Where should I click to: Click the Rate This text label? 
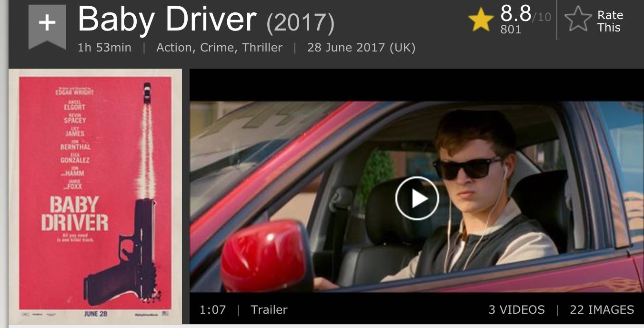pos(610,21)
